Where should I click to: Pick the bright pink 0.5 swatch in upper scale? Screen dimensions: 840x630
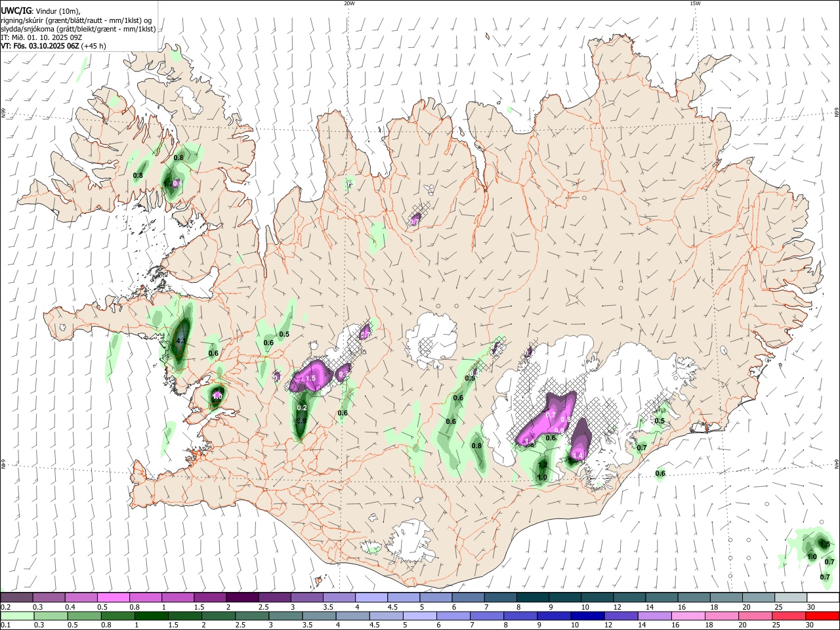point(114,598)
